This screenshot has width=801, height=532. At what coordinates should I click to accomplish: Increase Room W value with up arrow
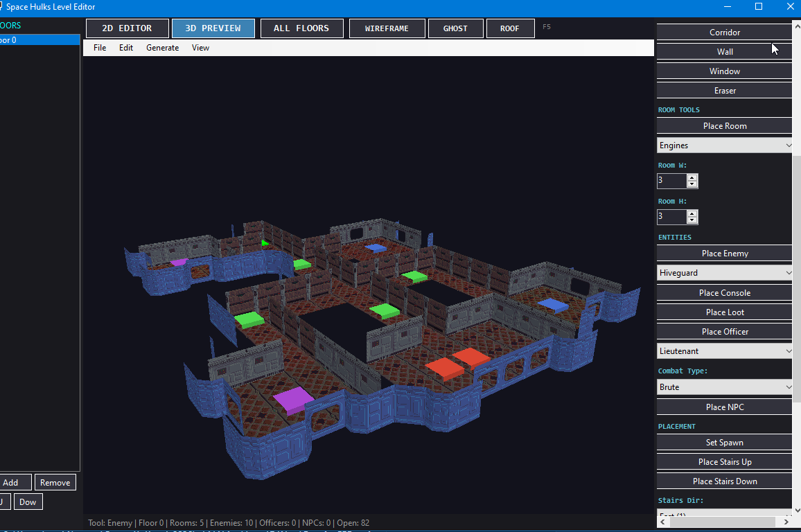coord(692,177)
